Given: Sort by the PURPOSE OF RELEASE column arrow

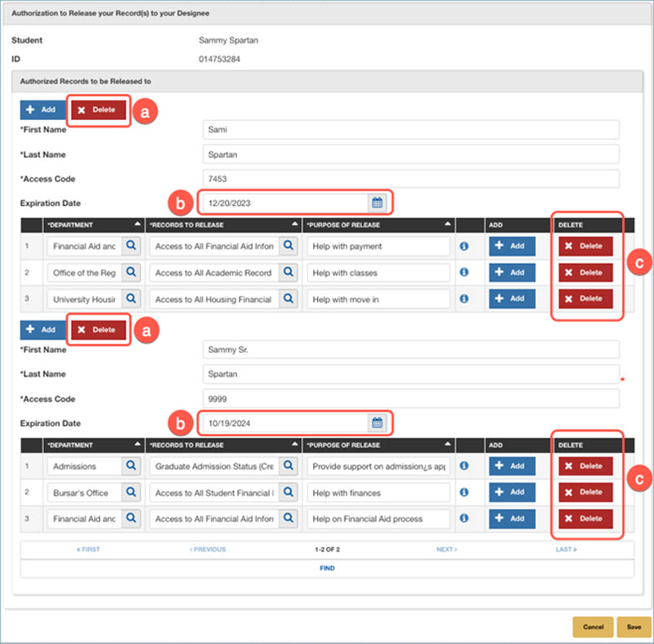Looking at the screenshot, I should click(447, 224).
